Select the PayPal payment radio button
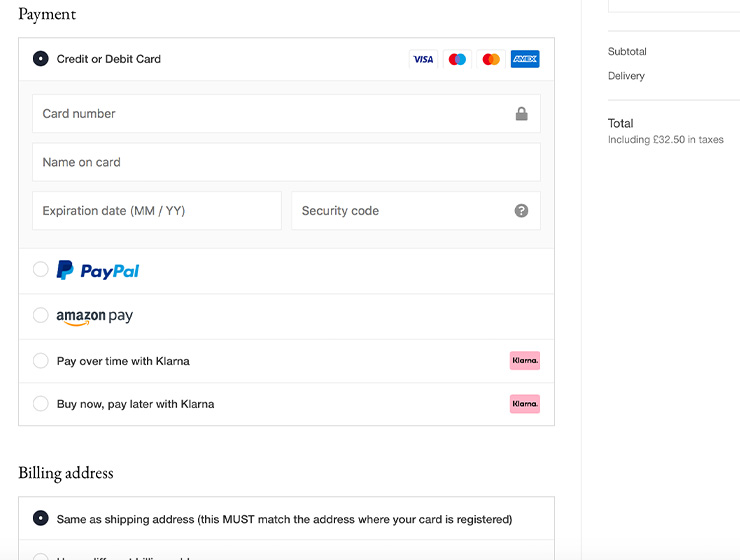Image resolution: width=740 pixels, height=560 pixels. (x=41, y=269)
